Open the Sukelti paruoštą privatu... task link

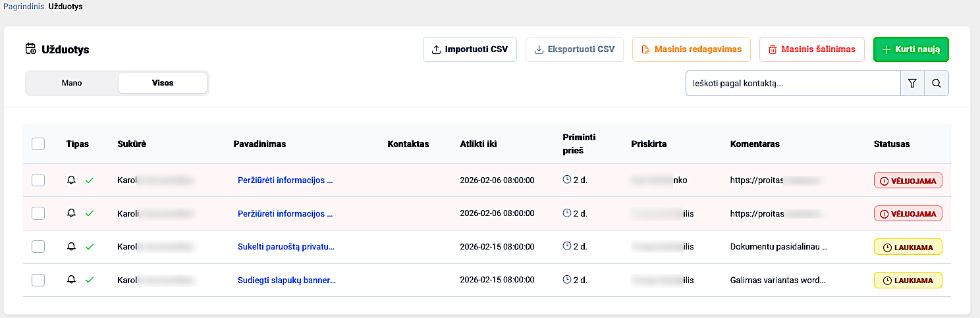pos(286,247)
